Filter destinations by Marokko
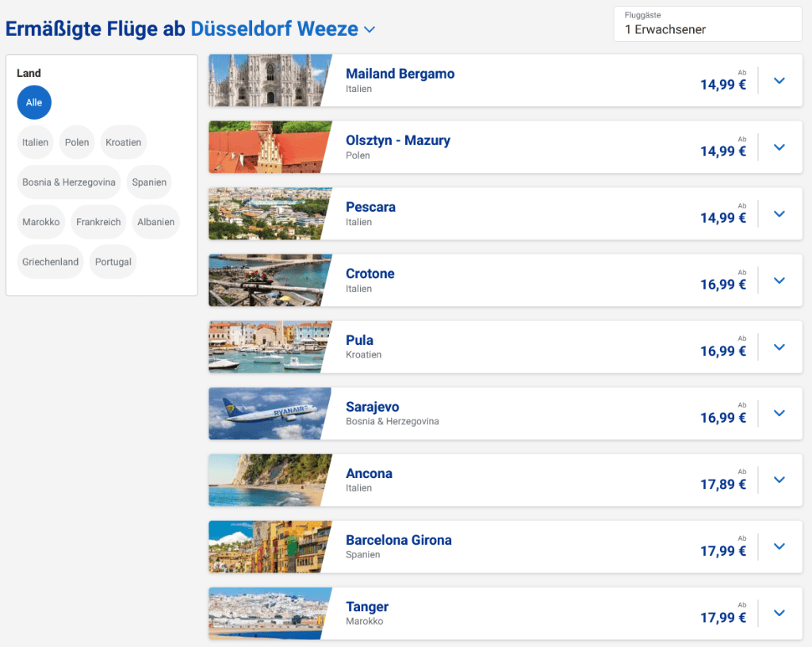 pyautogui.click(x=41, y=222)
